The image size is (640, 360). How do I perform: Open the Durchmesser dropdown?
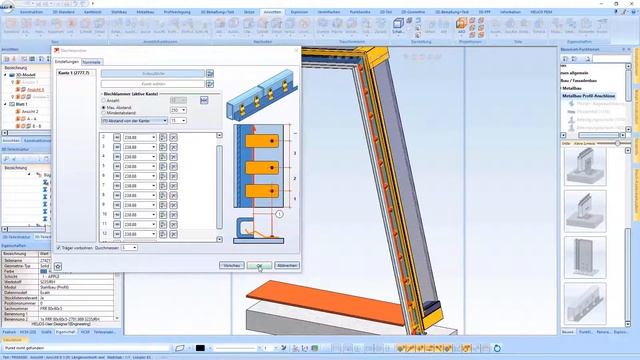pyautogui.click(x=134, y=248)
